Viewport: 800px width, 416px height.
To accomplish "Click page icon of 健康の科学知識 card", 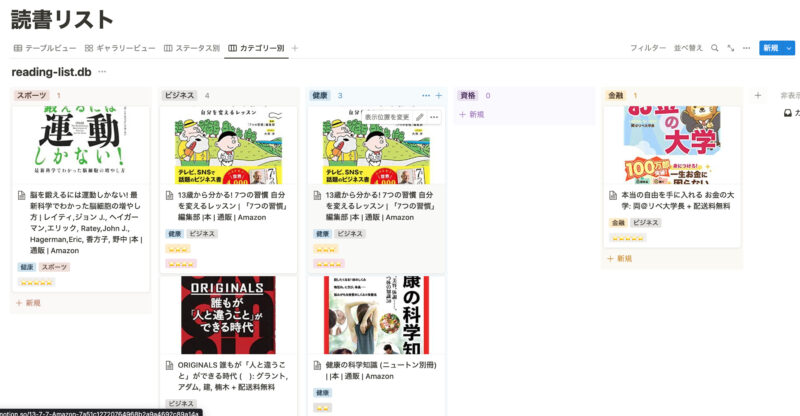I will [317, 365].
